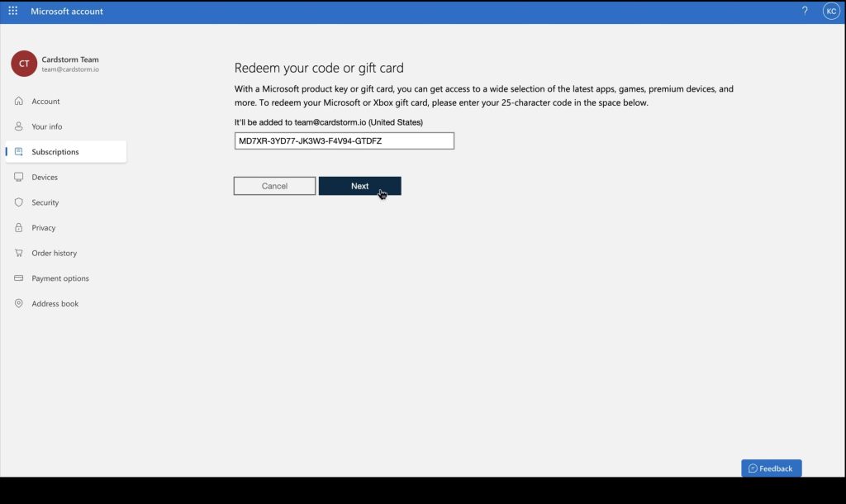
Task: Select the Order history cart icon
Action: pyautogui.click(x=19, y=253)
